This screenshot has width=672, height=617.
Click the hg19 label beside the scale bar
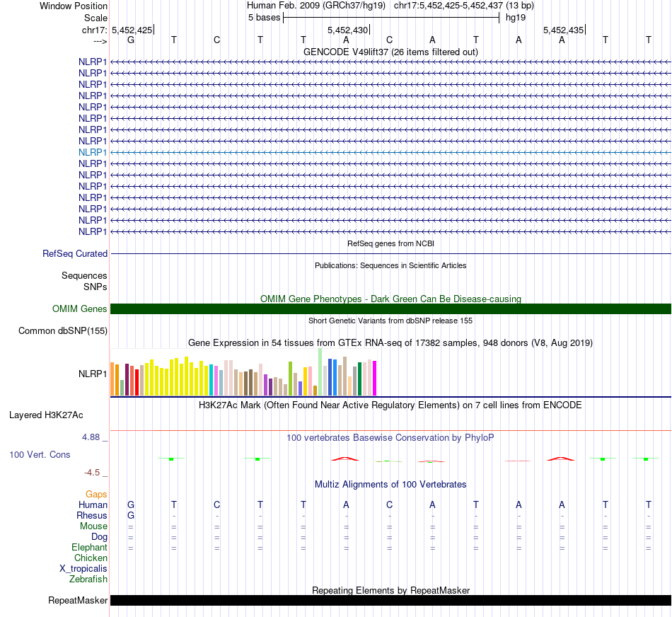coord(516,18)
